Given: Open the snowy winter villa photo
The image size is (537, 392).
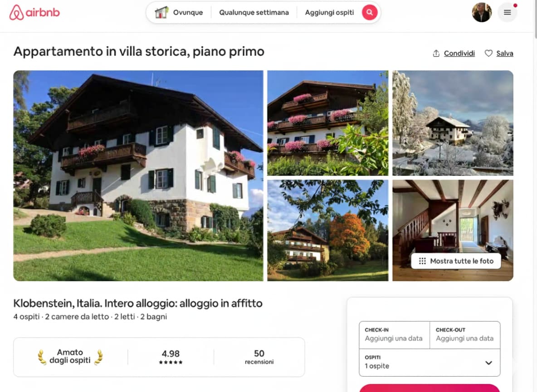Looking at the screenshot, I should click(x=453, y=123).
